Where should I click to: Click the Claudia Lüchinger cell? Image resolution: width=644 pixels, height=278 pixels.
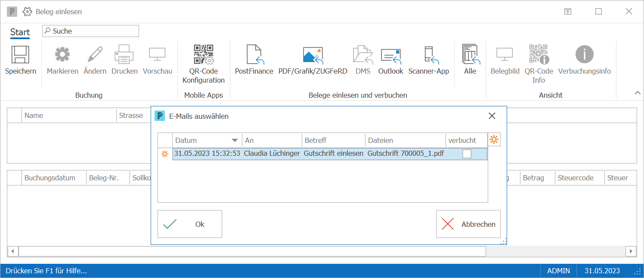click(272, 154)
